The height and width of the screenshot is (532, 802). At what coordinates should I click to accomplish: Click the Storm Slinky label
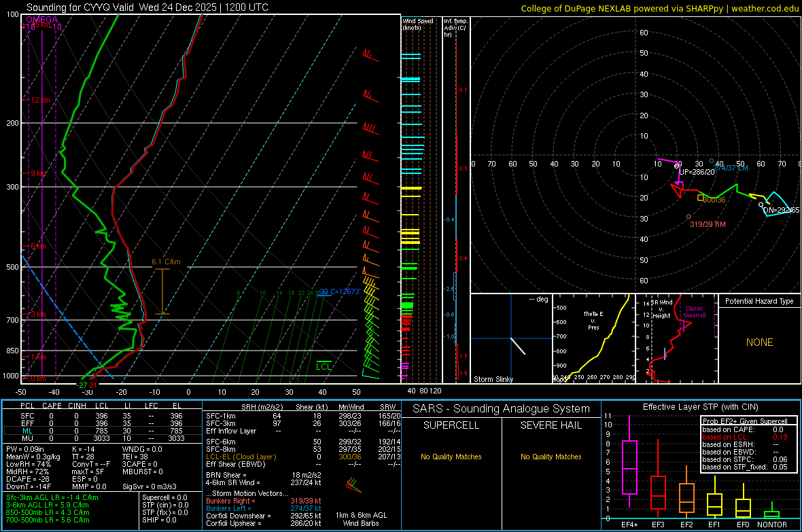coord(493,379)
